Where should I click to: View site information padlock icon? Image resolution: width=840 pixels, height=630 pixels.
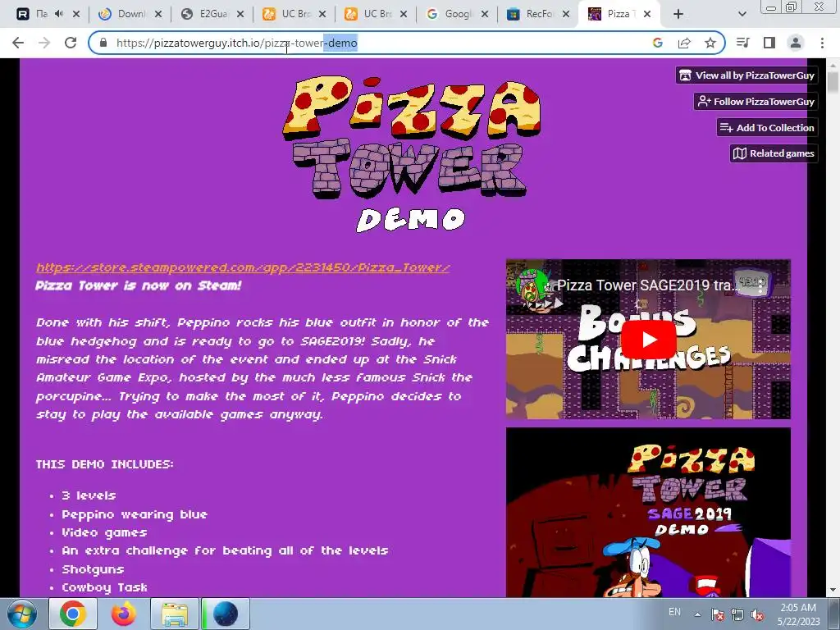pyautogui.click(x=103, y=43)
